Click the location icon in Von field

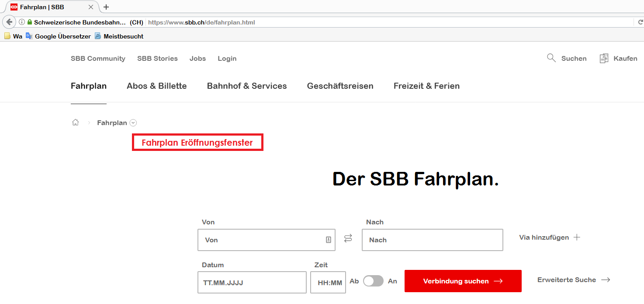(329, 240)
